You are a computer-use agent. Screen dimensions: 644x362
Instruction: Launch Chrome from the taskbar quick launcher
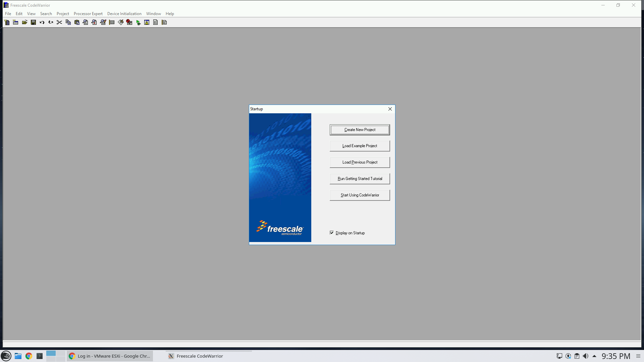coord(29,356)
